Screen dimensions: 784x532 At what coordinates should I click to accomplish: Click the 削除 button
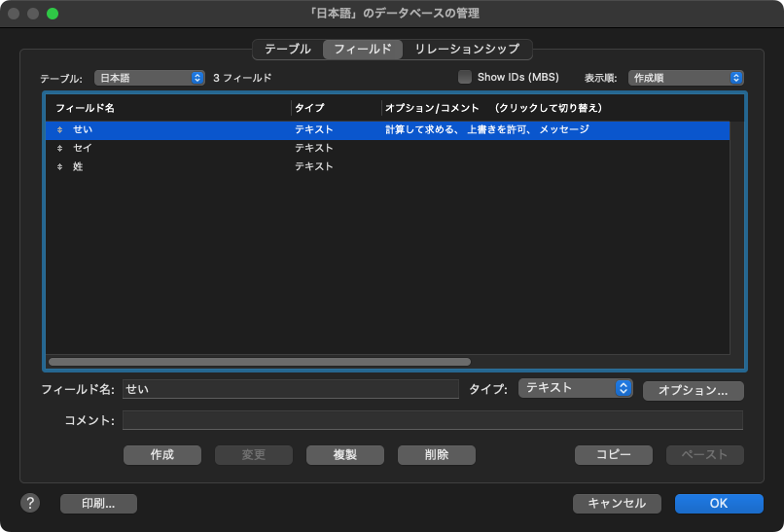click(x=437, y=455)
